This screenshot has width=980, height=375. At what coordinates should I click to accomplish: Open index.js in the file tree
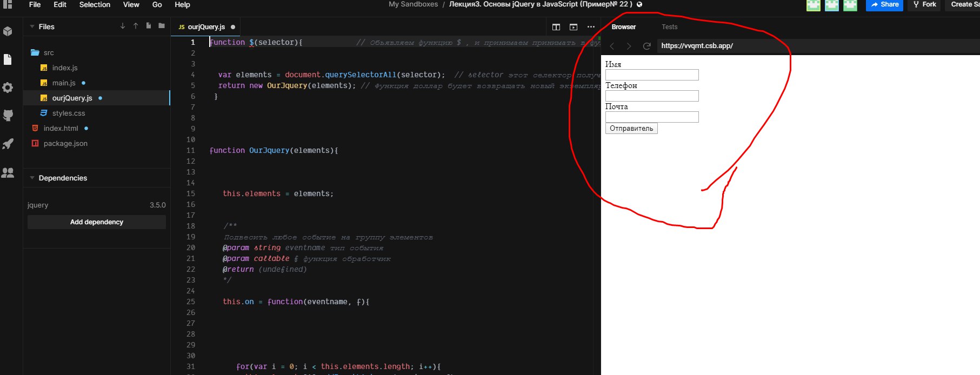65,68
